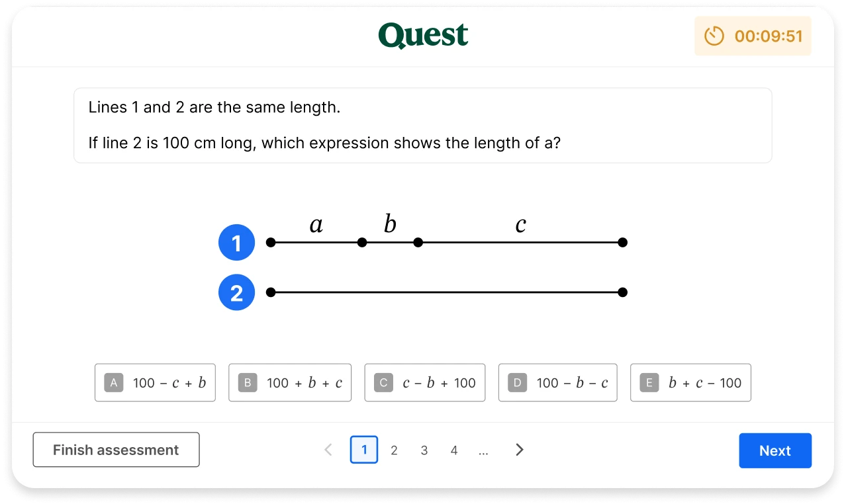Select answer option A, 100 − c + b

[x=155, y=382]
